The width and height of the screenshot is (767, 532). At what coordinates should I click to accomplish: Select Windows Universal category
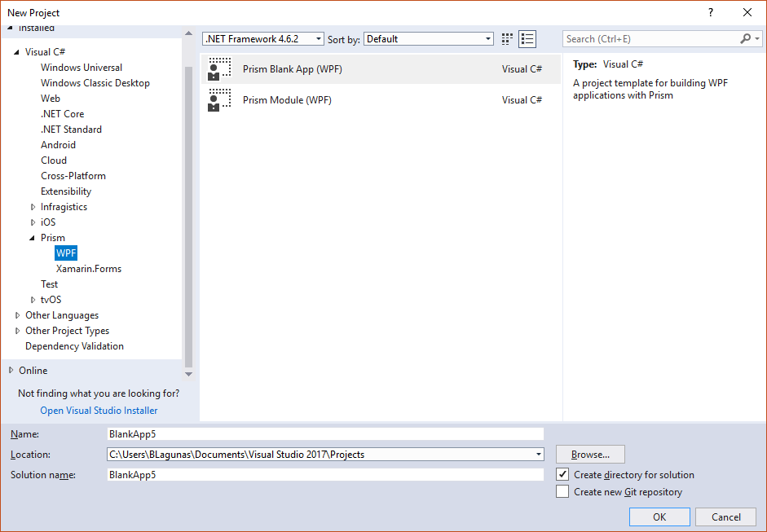pos(82,68)
